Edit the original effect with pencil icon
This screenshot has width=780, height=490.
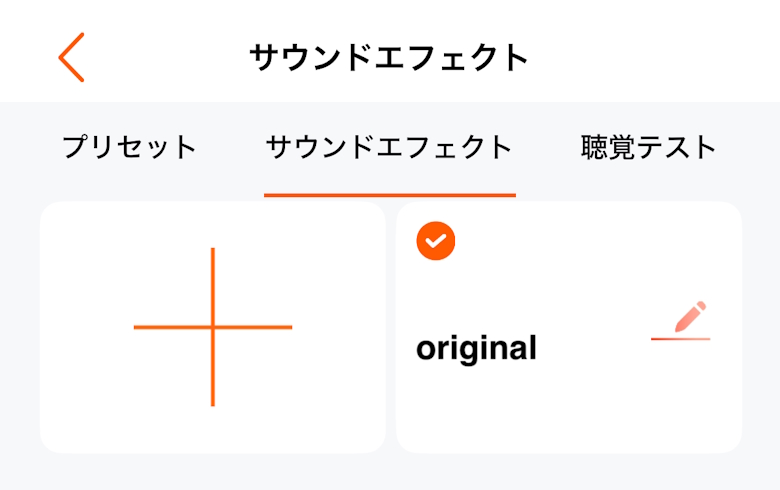point(688,318)
